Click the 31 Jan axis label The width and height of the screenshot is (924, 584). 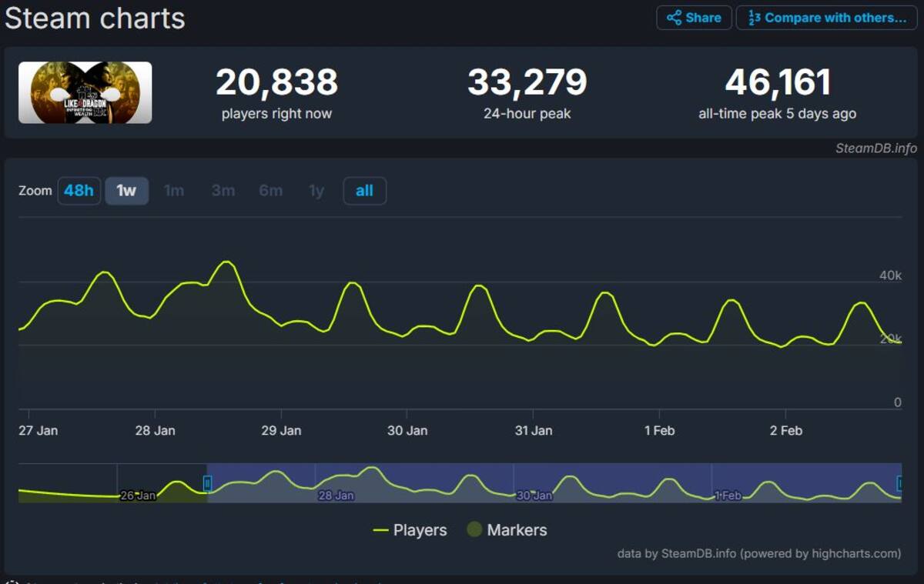click(x=533, y=430)
